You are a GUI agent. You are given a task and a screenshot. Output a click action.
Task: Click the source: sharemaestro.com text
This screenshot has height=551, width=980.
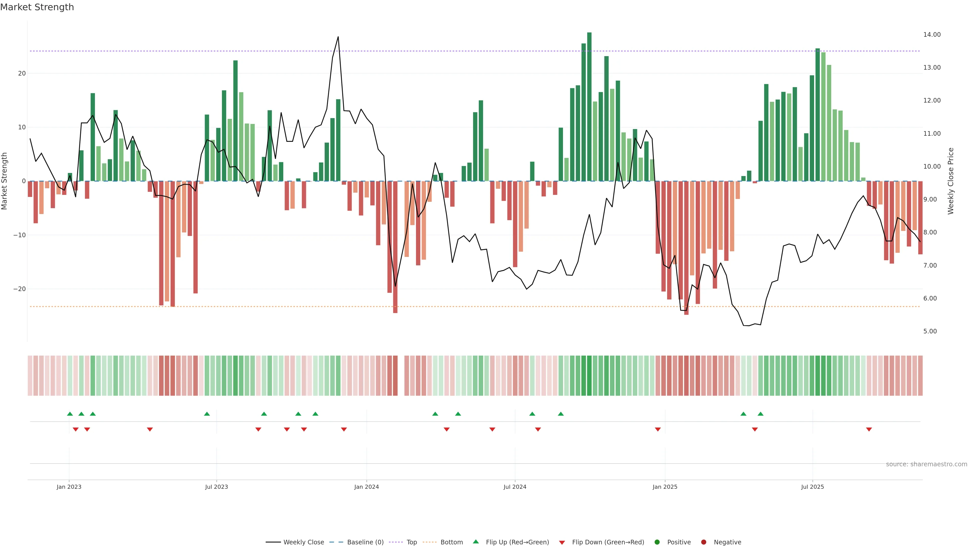926,464
